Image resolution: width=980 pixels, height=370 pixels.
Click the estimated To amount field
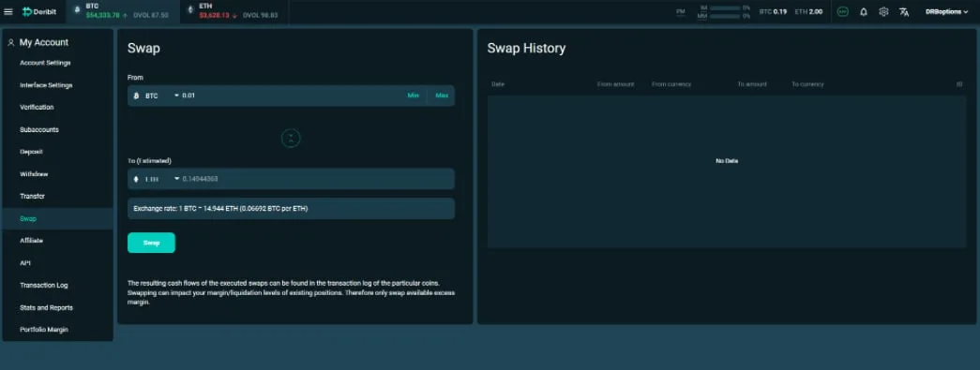pyautogui.click(x=316, y=179)
